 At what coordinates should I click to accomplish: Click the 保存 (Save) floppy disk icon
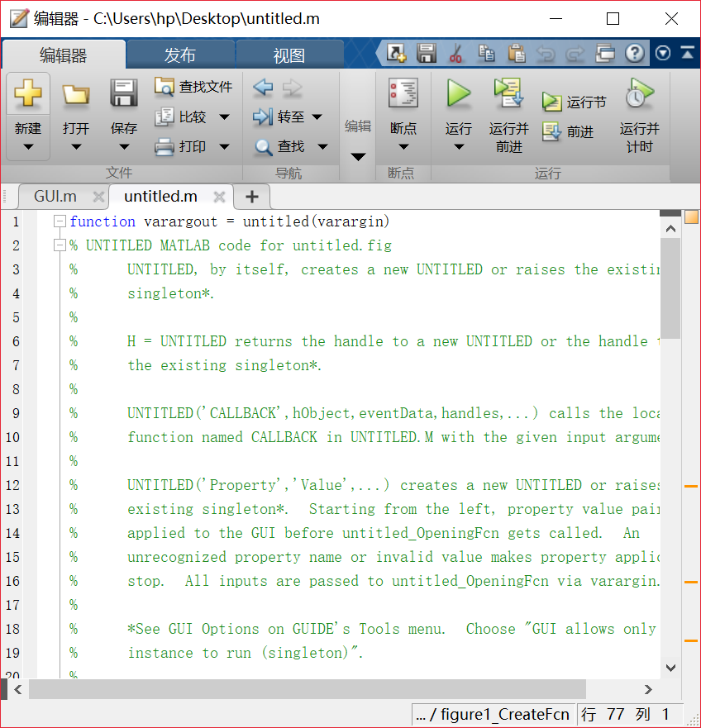(x=124, y=93)
